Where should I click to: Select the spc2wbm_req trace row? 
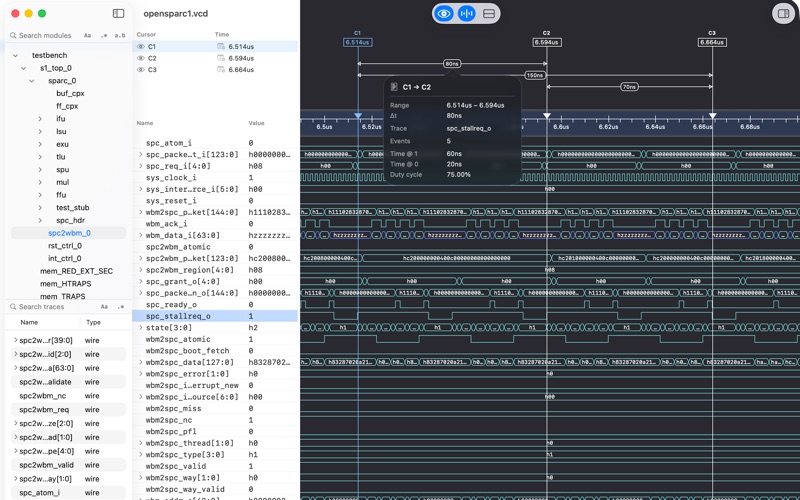click(x=68, y=410)
